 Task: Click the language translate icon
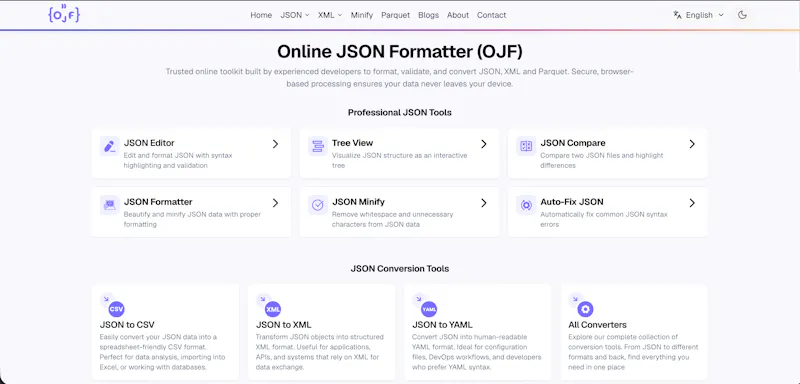678,15
